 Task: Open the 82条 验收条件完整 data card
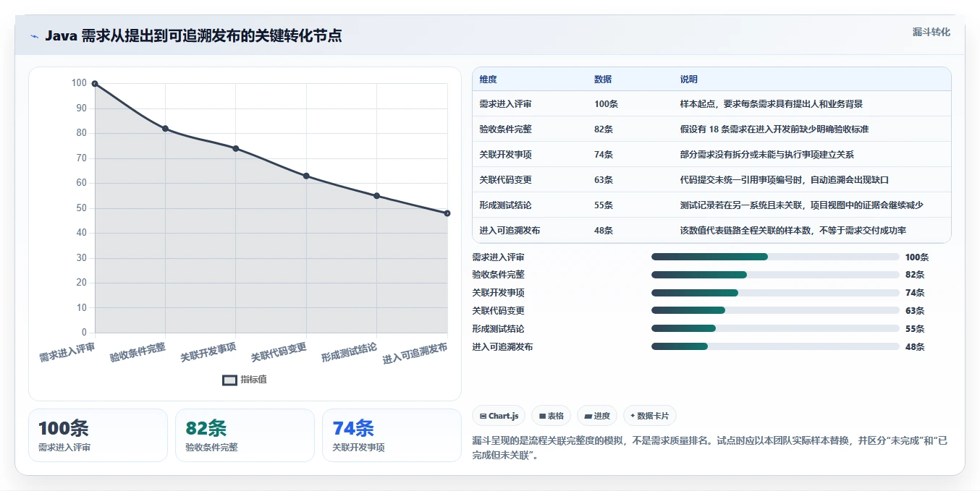coord(245,435)
